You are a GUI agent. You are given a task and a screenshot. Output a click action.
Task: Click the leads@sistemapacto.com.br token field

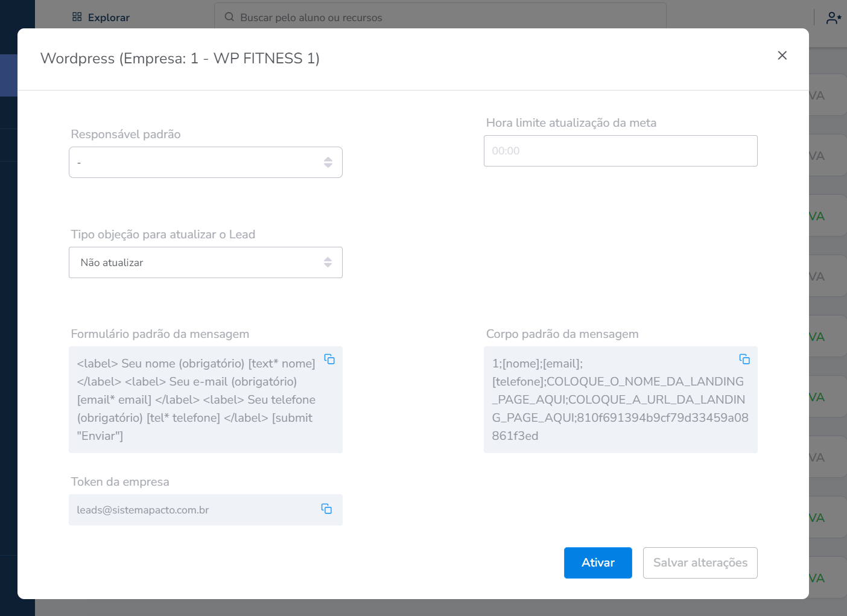[x=193, y=510]
